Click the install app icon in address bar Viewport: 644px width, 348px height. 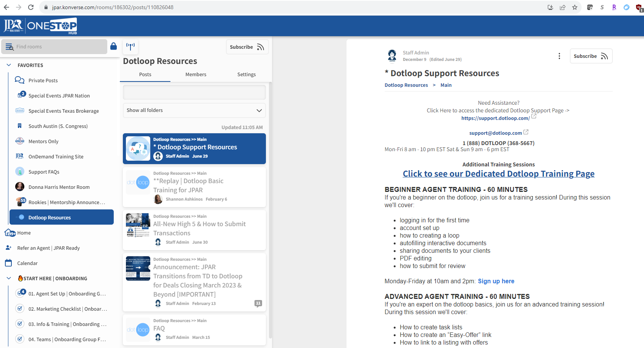[x=550, y=7]
